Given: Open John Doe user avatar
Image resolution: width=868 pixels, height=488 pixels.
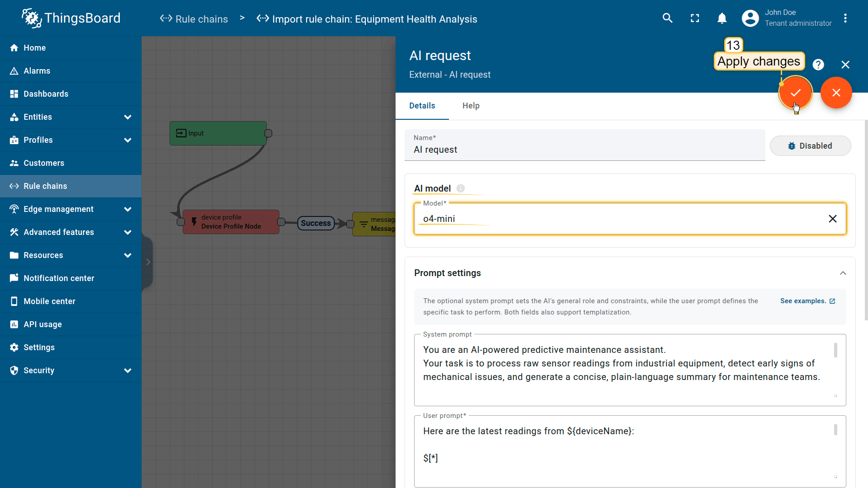Looking at the screenshot, I should point(750,18).
